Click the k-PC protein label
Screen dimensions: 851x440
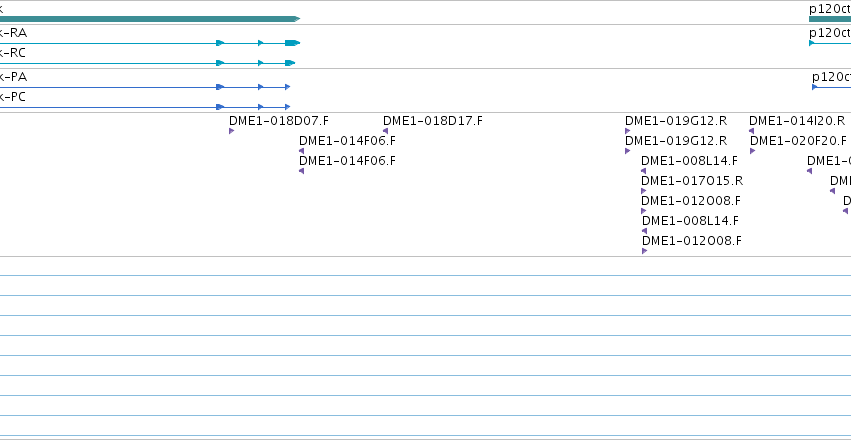[12, 97]
